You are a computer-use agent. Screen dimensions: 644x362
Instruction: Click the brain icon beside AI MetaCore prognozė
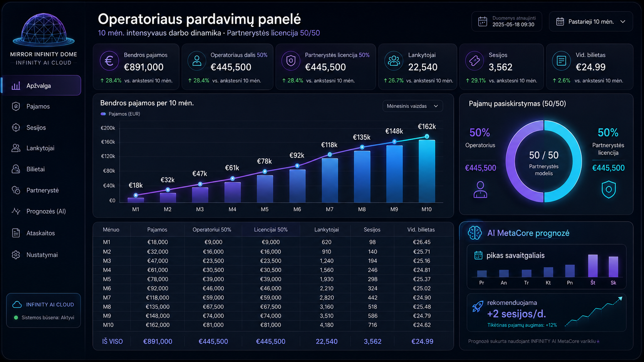tap(475, 233)
